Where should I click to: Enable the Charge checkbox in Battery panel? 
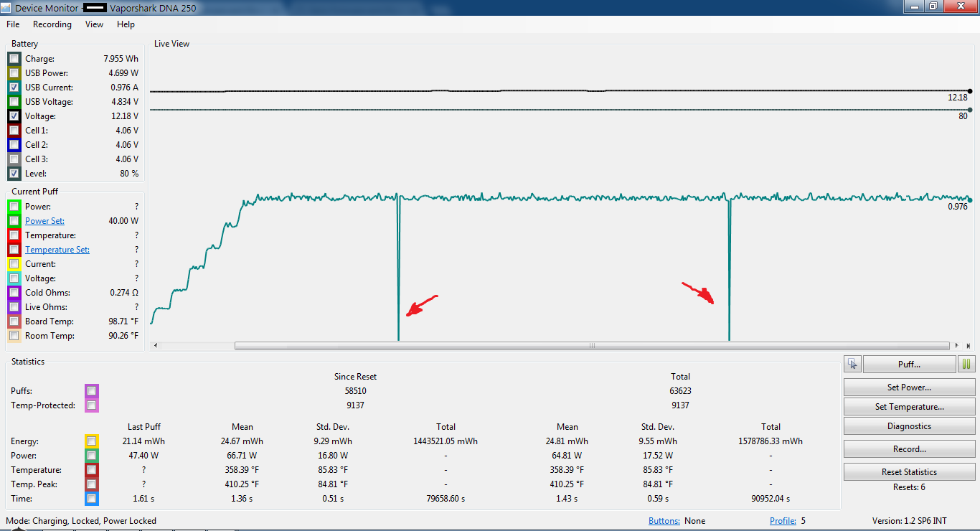[14, 59]
